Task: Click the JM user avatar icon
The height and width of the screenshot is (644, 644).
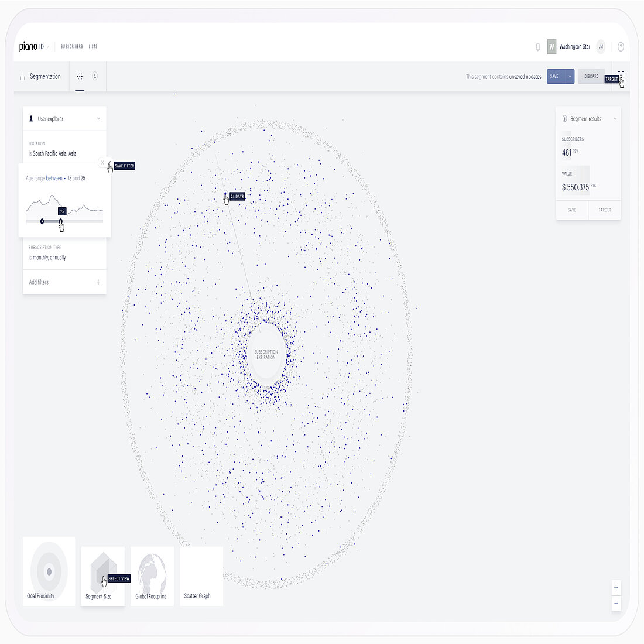Action: [x=600, y=47]
